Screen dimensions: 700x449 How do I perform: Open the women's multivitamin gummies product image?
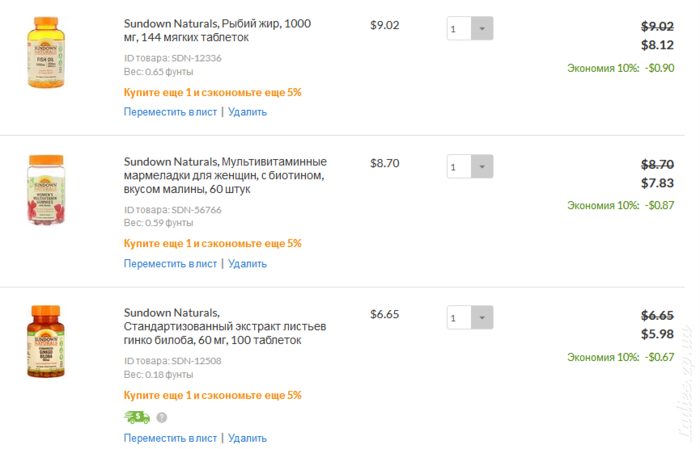pos(46,189)
